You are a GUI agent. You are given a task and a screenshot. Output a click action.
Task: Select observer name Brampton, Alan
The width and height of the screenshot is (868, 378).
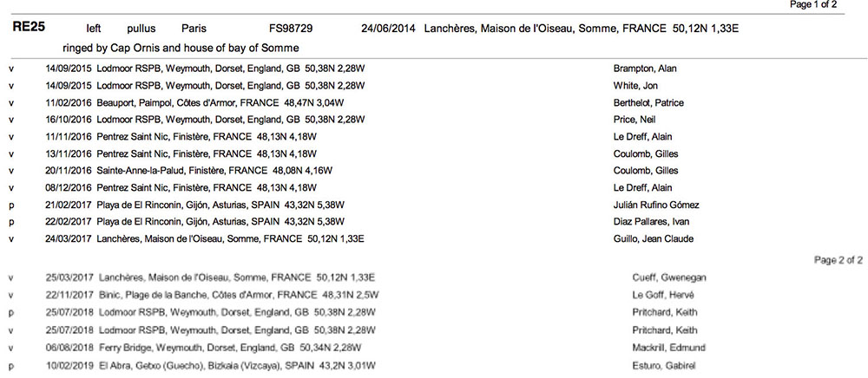pyautogui.click(x=645, y=69)
